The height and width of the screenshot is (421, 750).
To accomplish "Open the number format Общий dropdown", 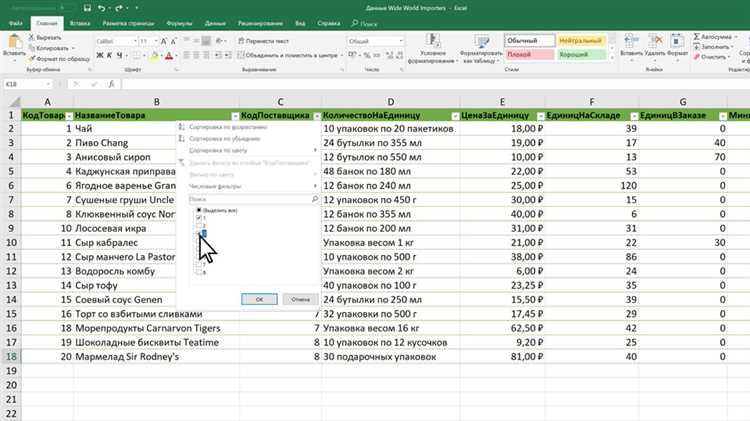I will 401,41.
